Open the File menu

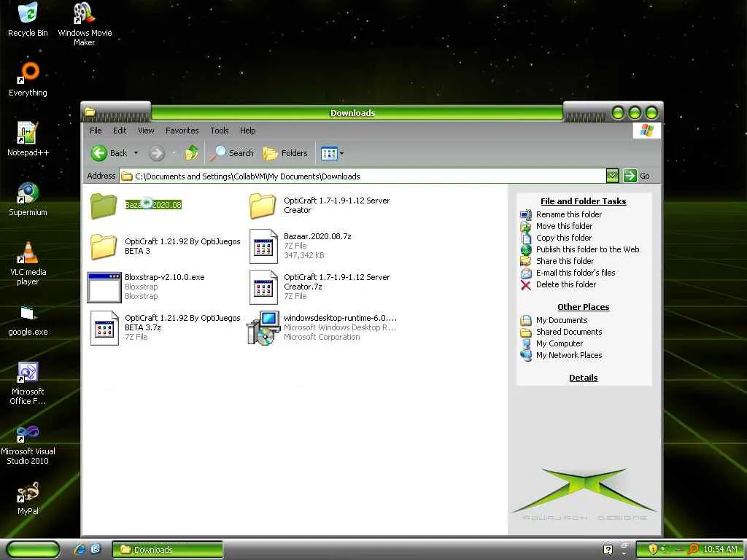(x=96, y=131)
